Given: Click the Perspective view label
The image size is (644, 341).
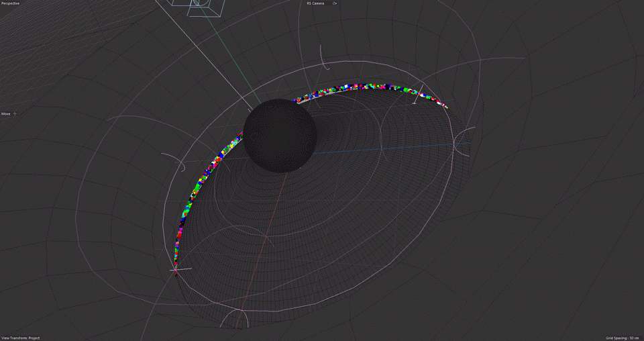Looking at the screenshot, I should point(9,3).
